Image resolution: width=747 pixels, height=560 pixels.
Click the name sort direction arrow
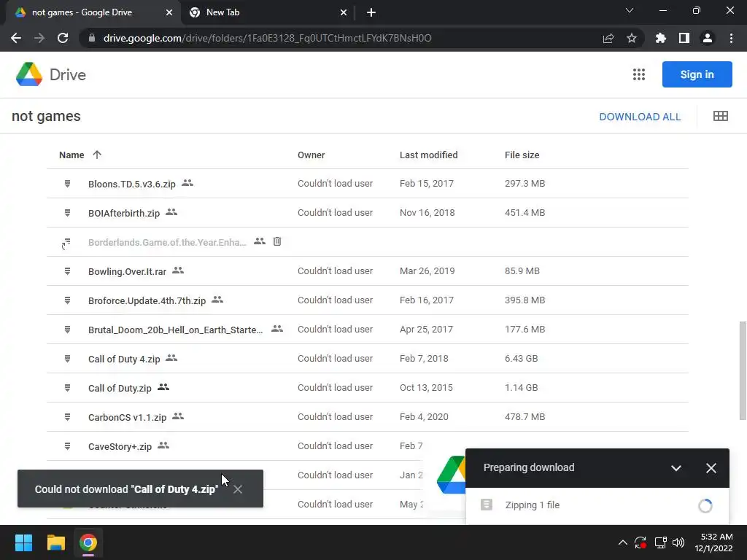click(97, 155)
